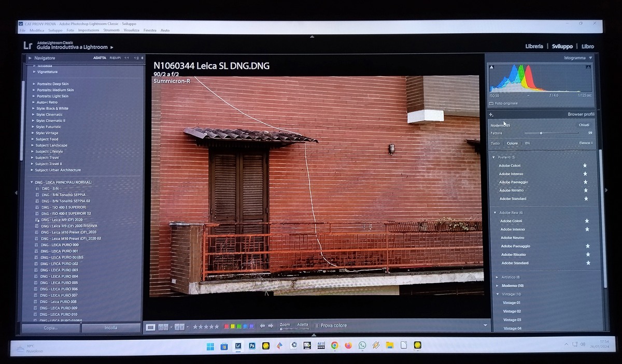Select the Before/After YY view icon
This screenshot has height=364, width=622.
pos(179,327)
